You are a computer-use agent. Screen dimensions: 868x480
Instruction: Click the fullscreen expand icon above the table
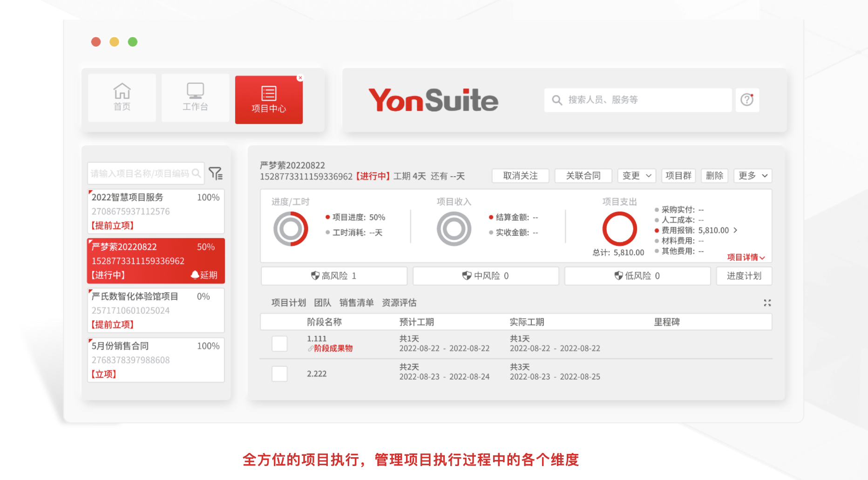tap(767, 303)
